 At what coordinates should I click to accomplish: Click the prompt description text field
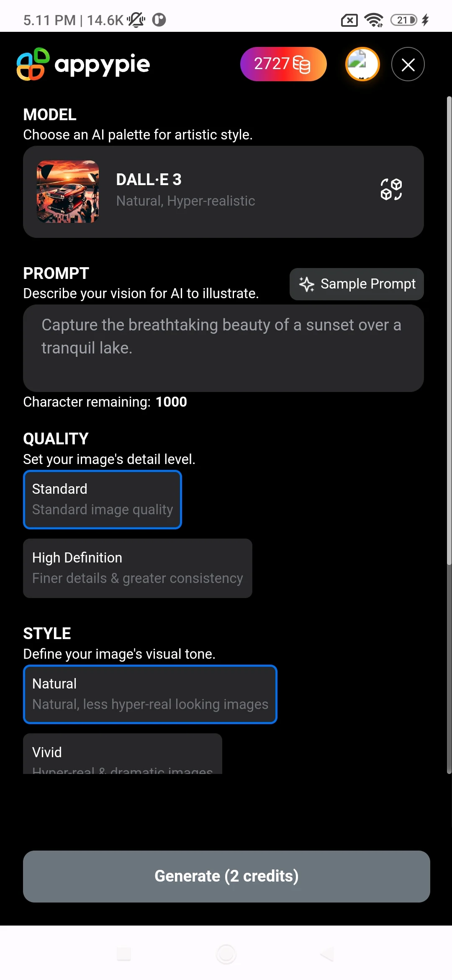(x=223, y=348)
